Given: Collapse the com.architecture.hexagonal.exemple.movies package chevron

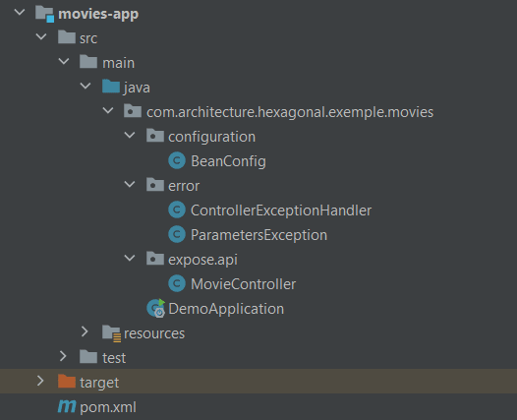Looking at the screenshot, I should point(108,110).
